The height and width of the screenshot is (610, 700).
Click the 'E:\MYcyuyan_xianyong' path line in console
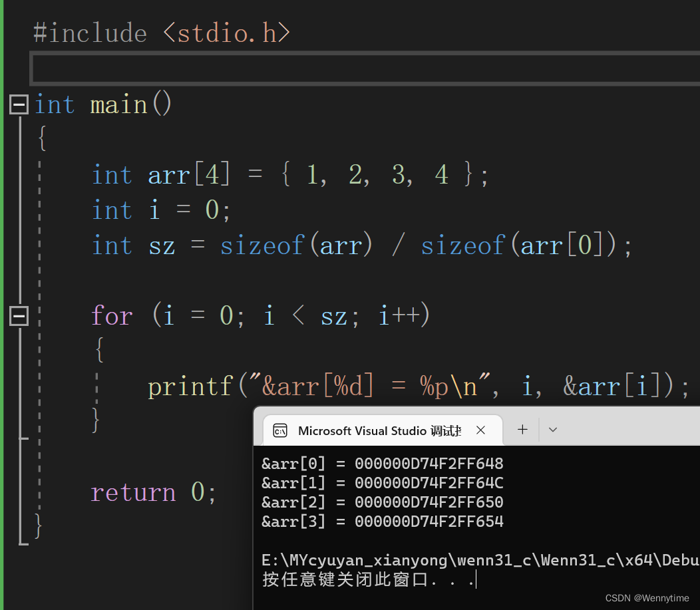pyautogui.click(x=480, y=560)
